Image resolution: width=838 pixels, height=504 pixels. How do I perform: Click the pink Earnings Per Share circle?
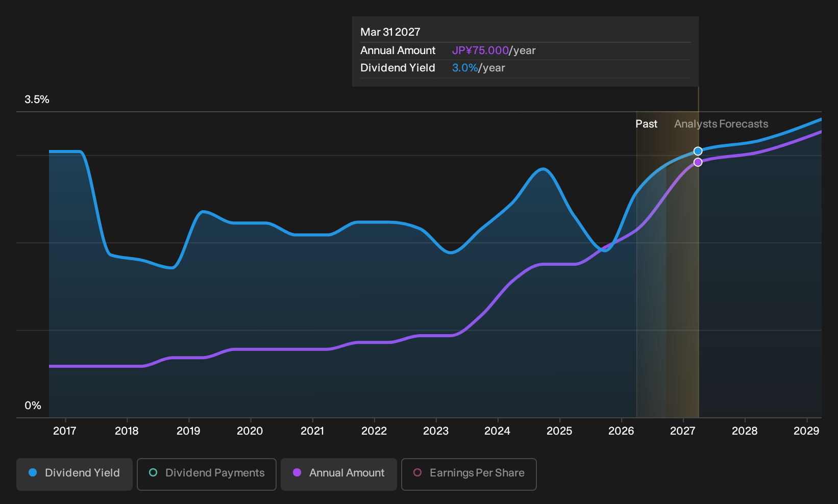pos(417,472)
